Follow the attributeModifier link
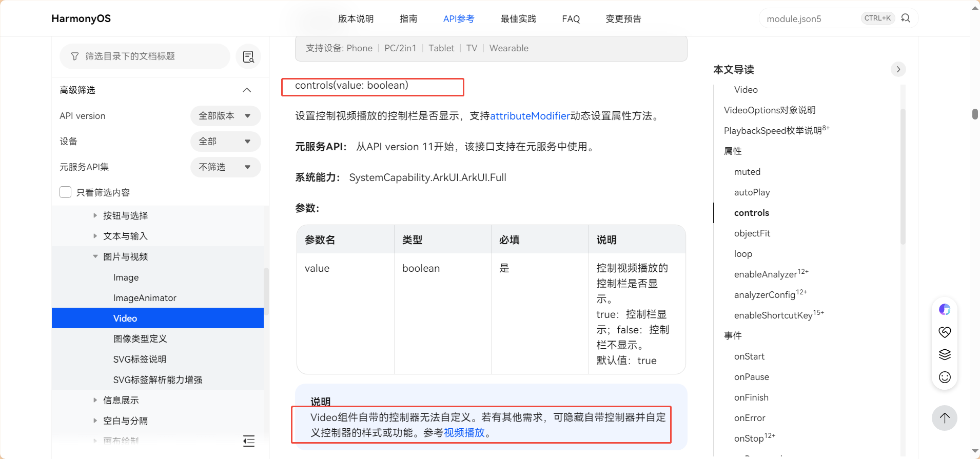The width and height of the screenshot is (980, 459). (530, 116)
